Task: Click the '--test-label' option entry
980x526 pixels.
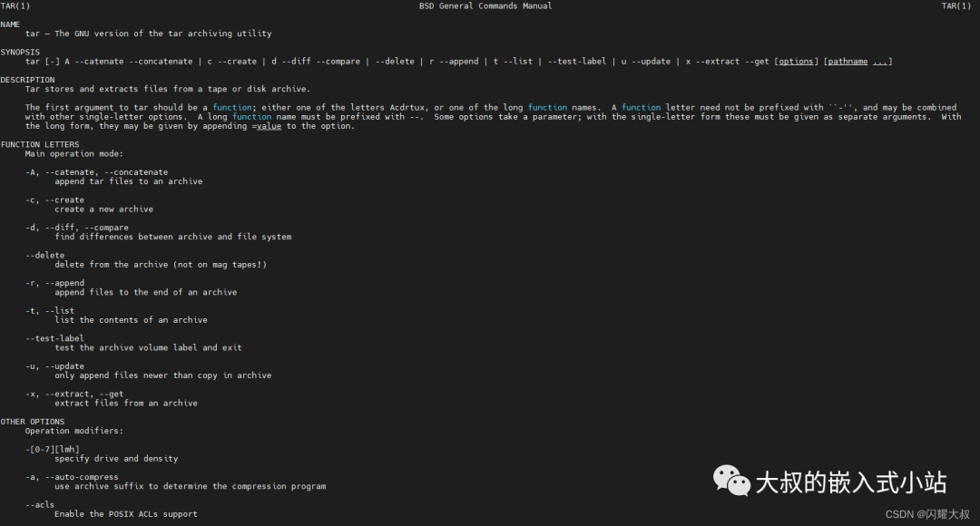Action: [x=55, y=338]
